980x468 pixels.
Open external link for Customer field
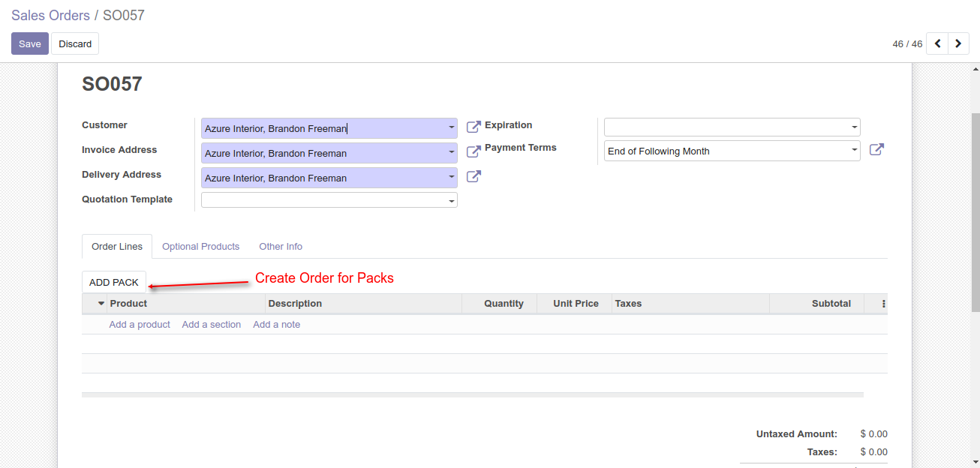[x=473, y=127]
